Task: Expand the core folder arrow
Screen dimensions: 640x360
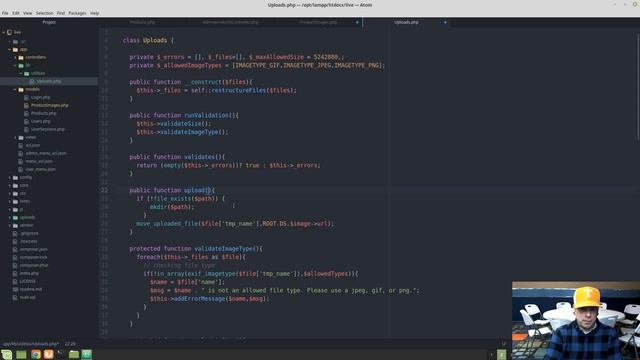Action: coord(9,185)
